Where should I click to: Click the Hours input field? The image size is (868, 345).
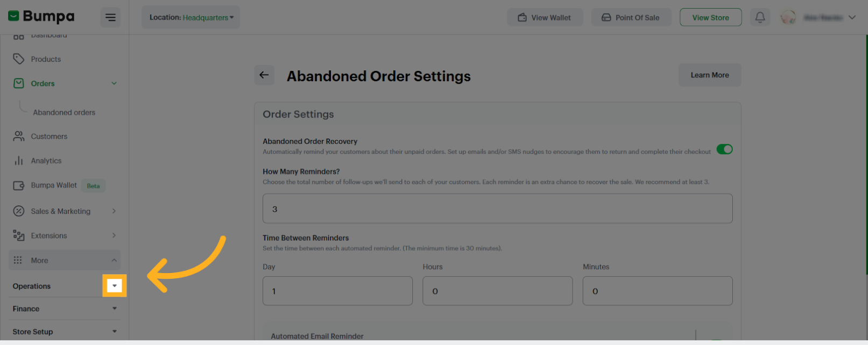click(x=498, y=291)
